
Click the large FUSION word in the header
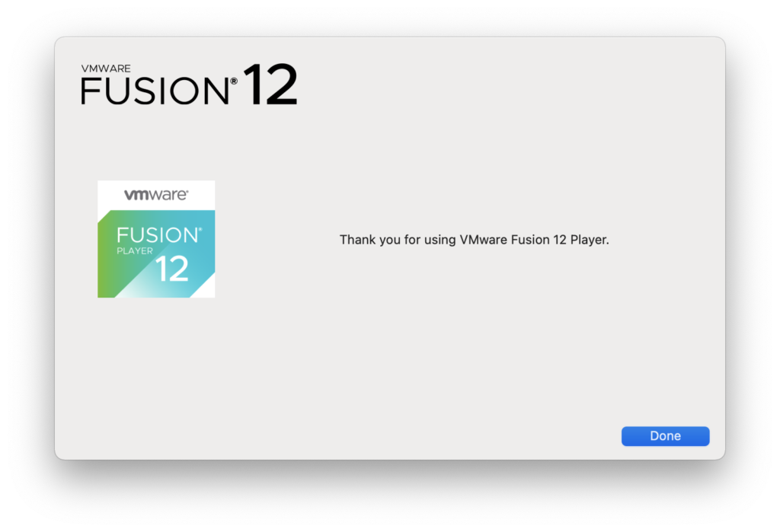[x=155, y=91]
